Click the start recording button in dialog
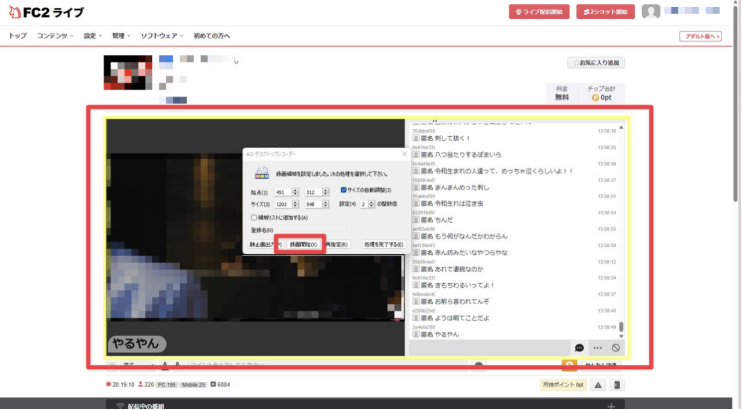 302,244
